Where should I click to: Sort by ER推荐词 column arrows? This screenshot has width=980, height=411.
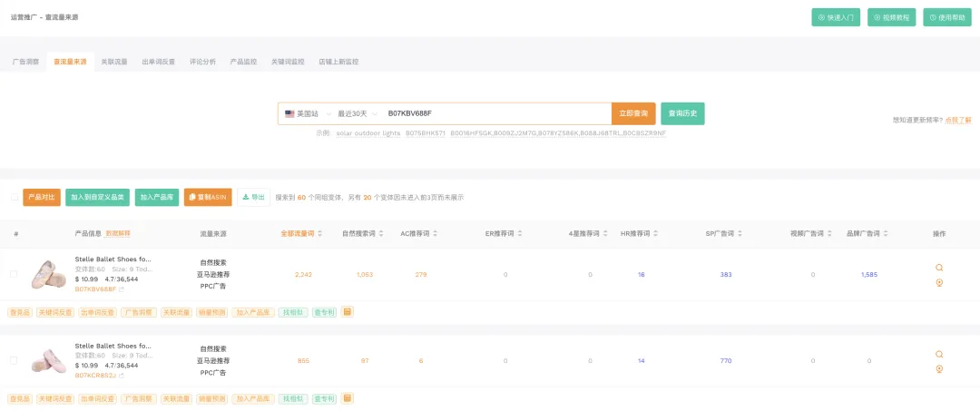tap(519, 233)
